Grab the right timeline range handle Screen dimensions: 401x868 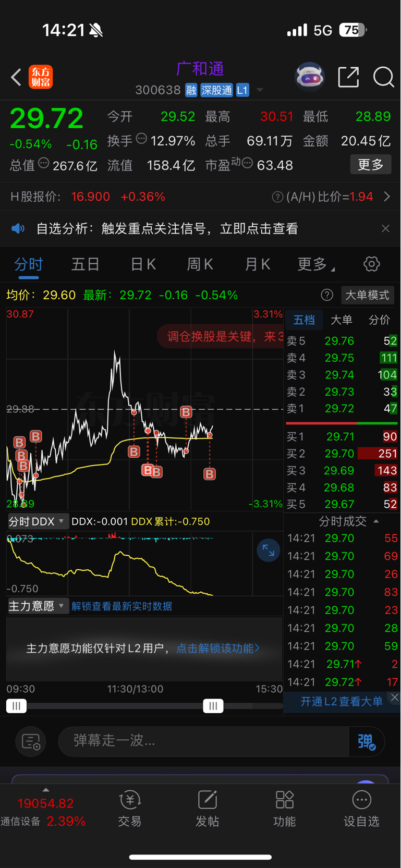213,706
